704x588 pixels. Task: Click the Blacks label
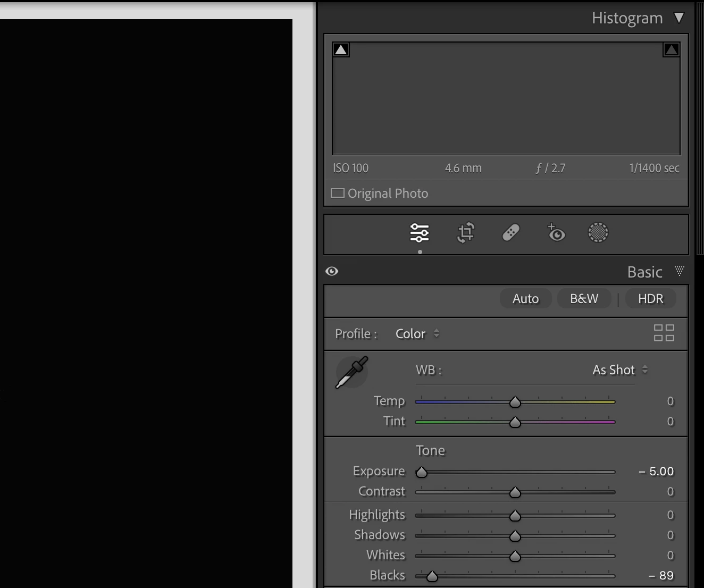tap(387, 575)
